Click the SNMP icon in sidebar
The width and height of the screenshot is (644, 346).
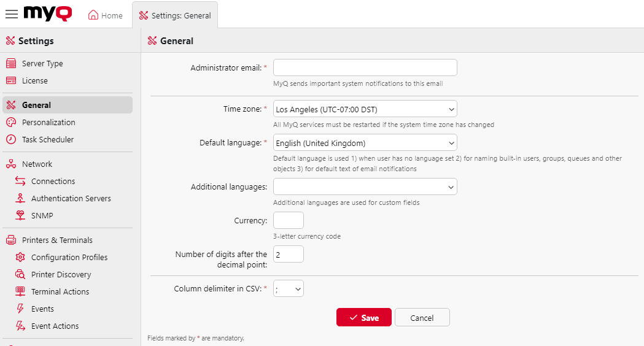[x=20, y=216]
